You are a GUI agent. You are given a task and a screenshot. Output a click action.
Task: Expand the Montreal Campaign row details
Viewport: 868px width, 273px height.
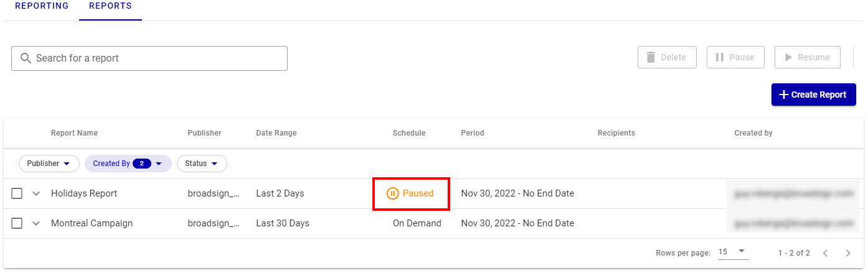pos(36,223)
